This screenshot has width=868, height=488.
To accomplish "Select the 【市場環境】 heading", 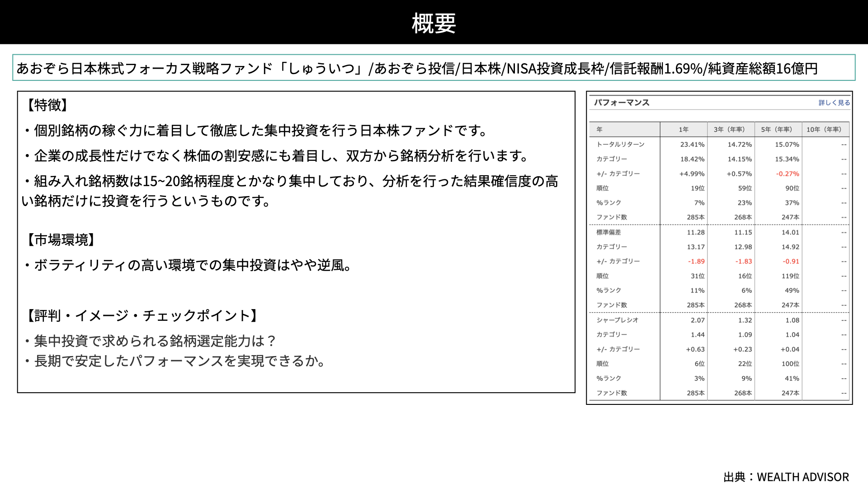I will (x=61, y=240).
